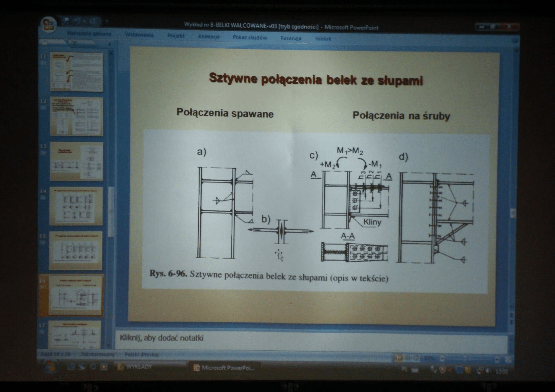Click the Polski (Polska) language indicator
This screenshot has height=392, width=555.
click(x=142, y=354)
